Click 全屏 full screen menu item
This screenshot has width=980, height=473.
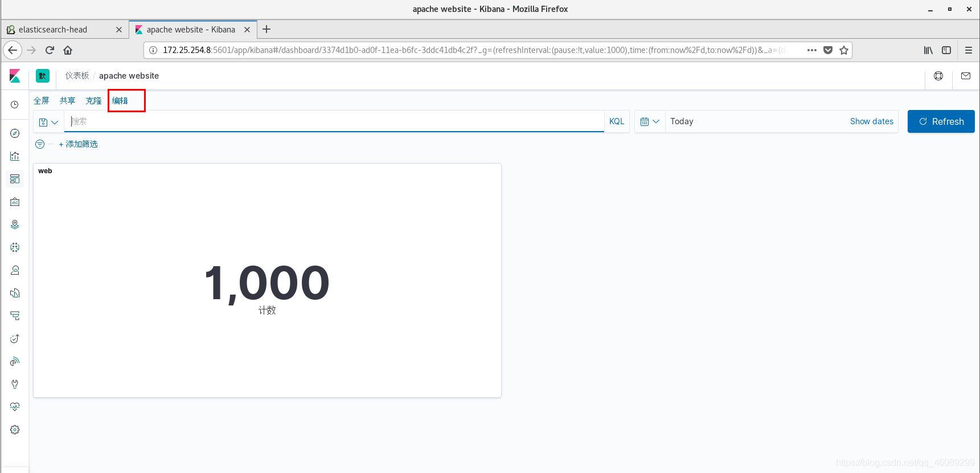pos(42,100)
